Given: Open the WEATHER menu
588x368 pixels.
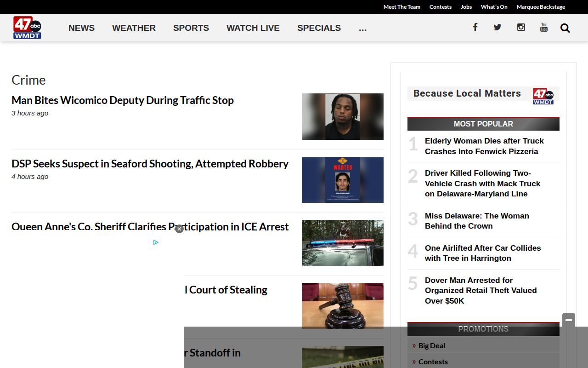Looking at the screenshot, I should tap(134, 28).
